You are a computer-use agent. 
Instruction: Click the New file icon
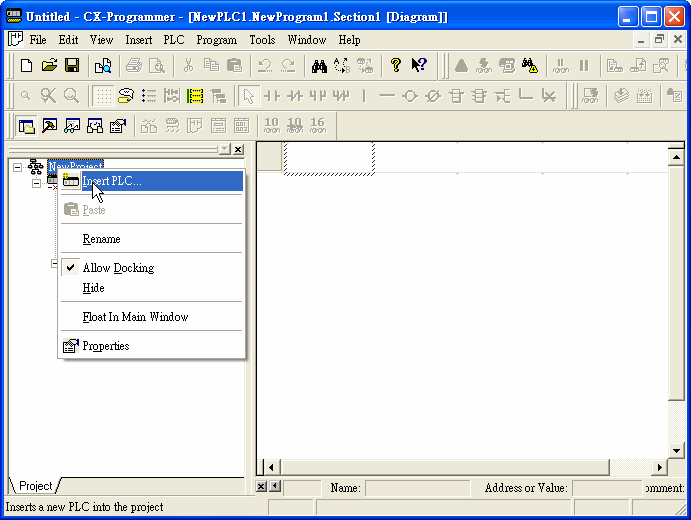pos(26,66)
